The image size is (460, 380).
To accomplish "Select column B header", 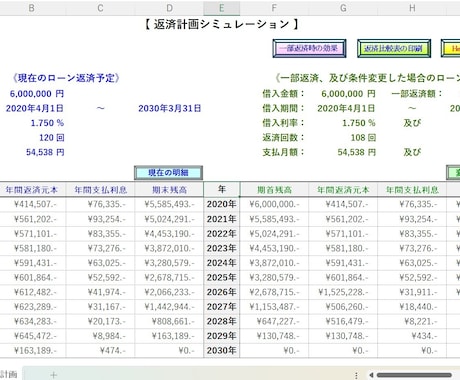I will (32, 8).
